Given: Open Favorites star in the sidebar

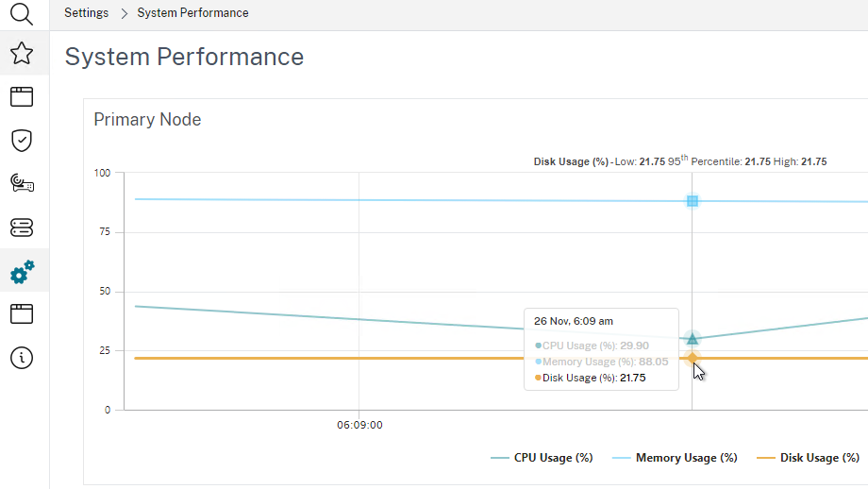Looking at the screenshot, I should pyautogui.click(x=22, y=53).
